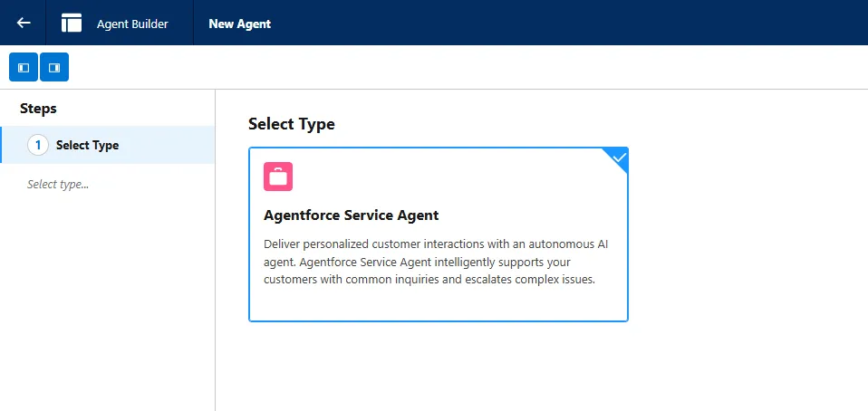868x411 pixels.
Task: Select the Agentforce Service Agent title
Action: [351, 215]
